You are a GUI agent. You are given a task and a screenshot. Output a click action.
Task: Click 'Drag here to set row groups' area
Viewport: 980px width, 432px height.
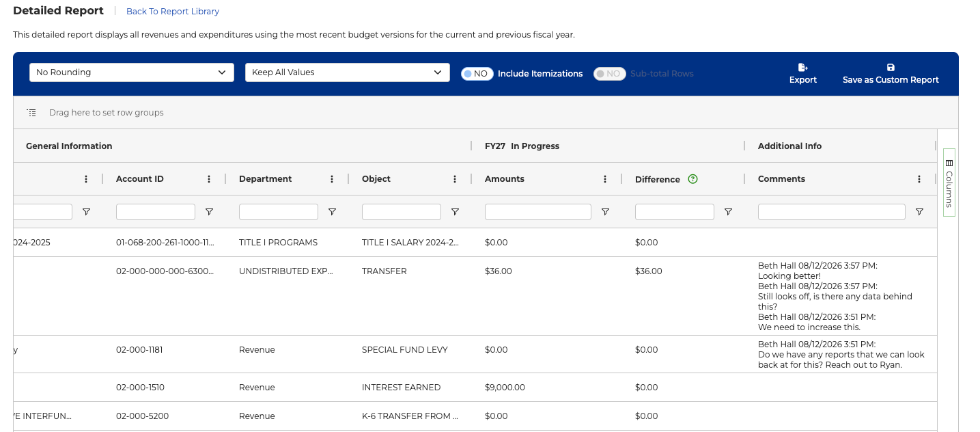(107, 113)
